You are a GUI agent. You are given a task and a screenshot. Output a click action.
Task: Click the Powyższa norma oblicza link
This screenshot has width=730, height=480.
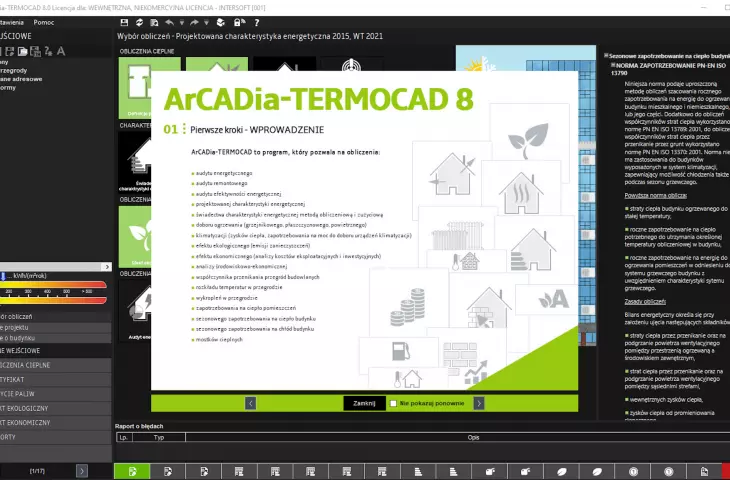click(x=655, y=196)
